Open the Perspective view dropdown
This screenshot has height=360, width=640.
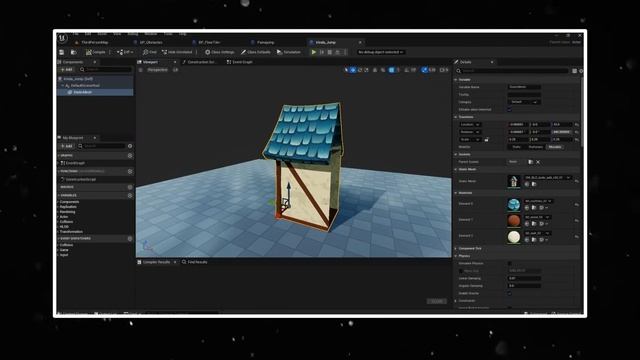tap(157, 70)
